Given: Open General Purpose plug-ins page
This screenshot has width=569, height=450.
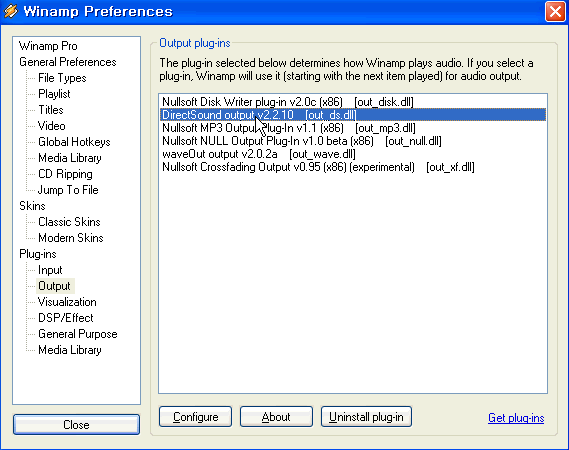Looking at the screenshot, I should 78,334.
